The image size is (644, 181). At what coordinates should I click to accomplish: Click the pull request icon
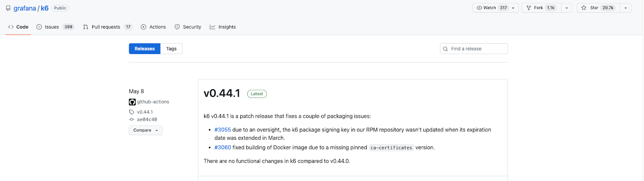[86, 27]
